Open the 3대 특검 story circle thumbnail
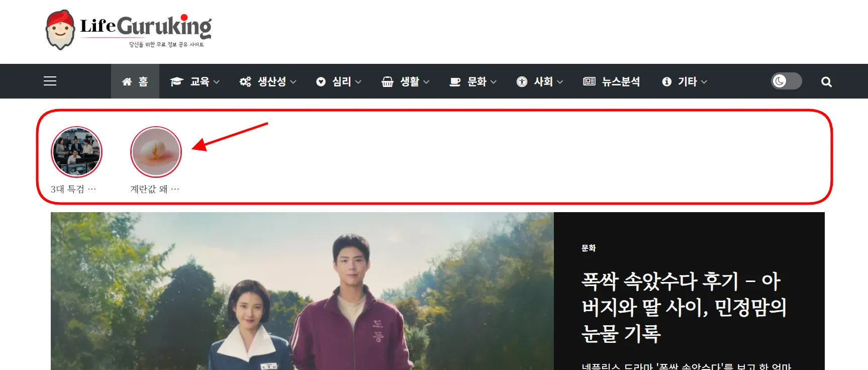868x370 pixels. point(77,152)
